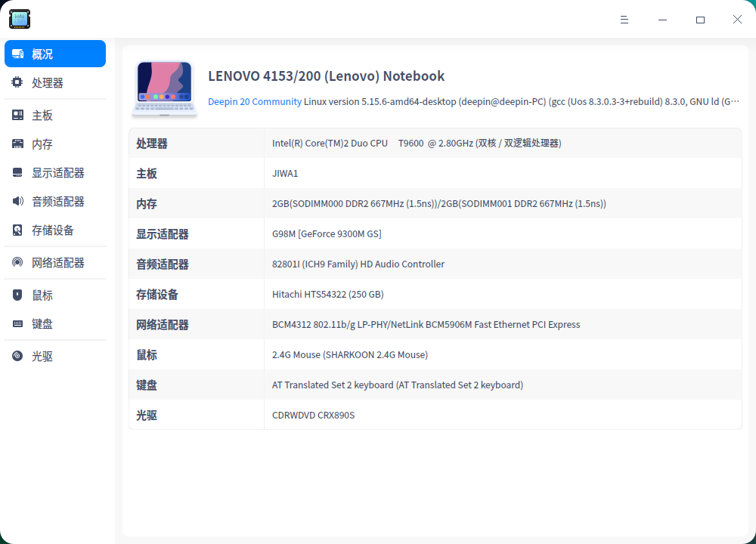
Task: Select the 存储设备 sidebar tab
Action: (55, 230)
